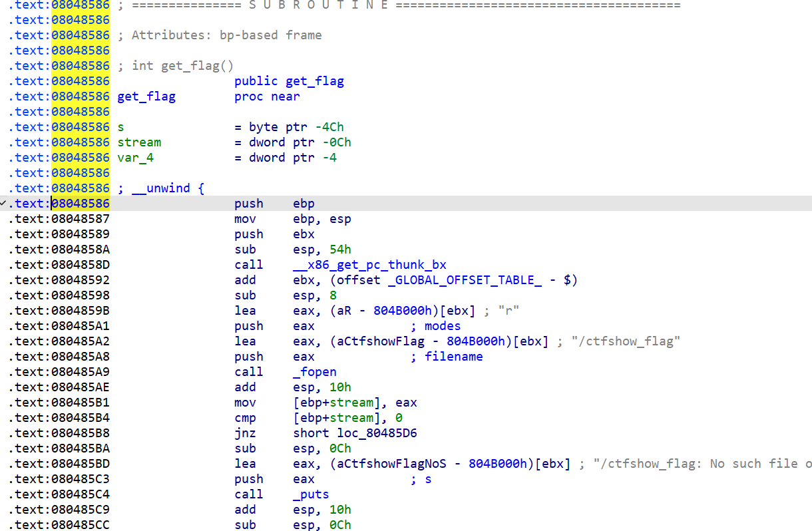Click address 080485A9 in the listing
This screenshot has height=531, width=812.
(81, 372)
